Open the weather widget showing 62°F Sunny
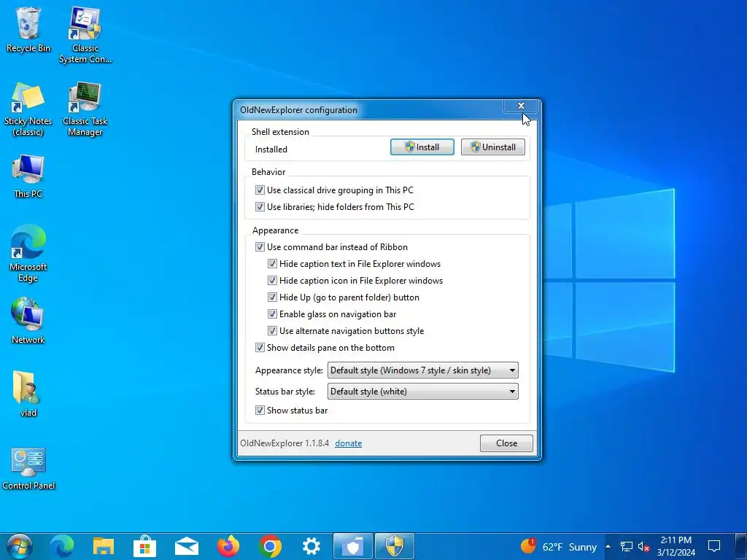The image size is (747, 560). point(559,547)
